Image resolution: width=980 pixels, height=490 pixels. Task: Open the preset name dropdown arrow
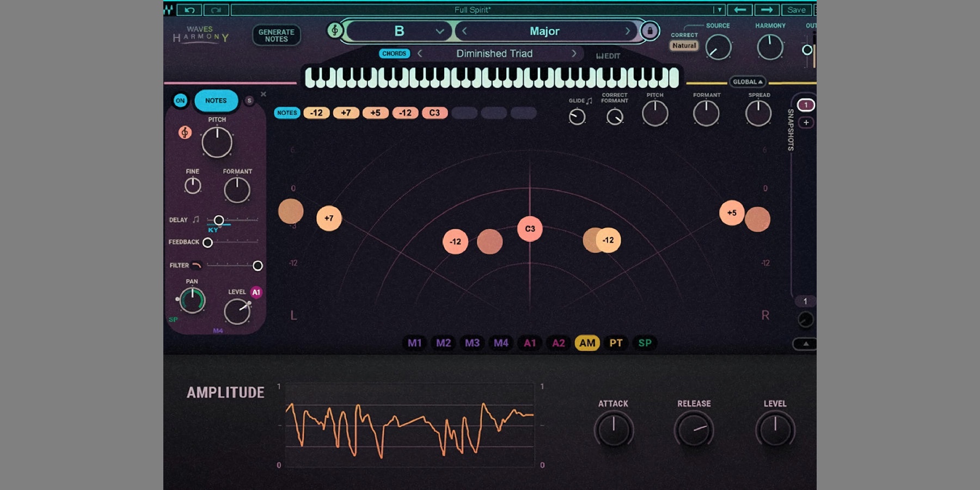(x=719, y=10)
